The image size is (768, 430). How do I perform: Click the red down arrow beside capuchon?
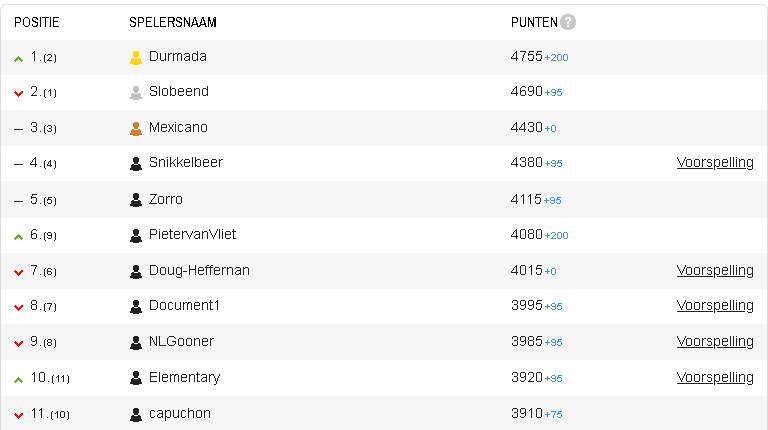click(19, 416)
